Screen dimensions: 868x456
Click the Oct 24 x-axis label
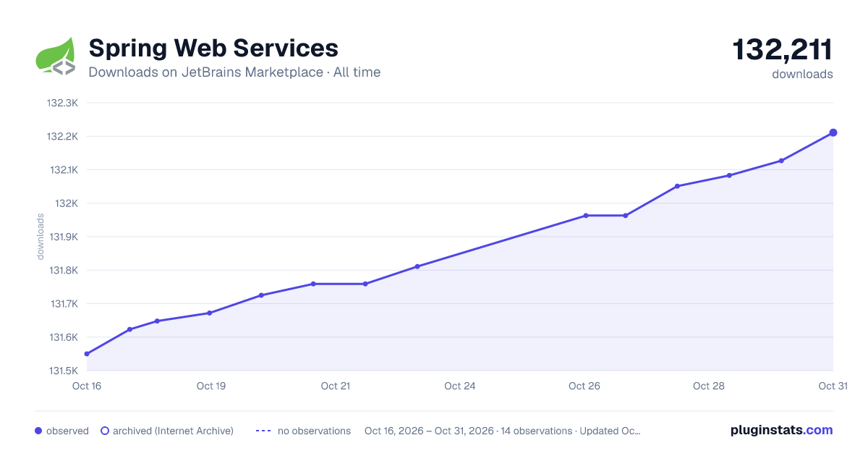coord(460,386)
